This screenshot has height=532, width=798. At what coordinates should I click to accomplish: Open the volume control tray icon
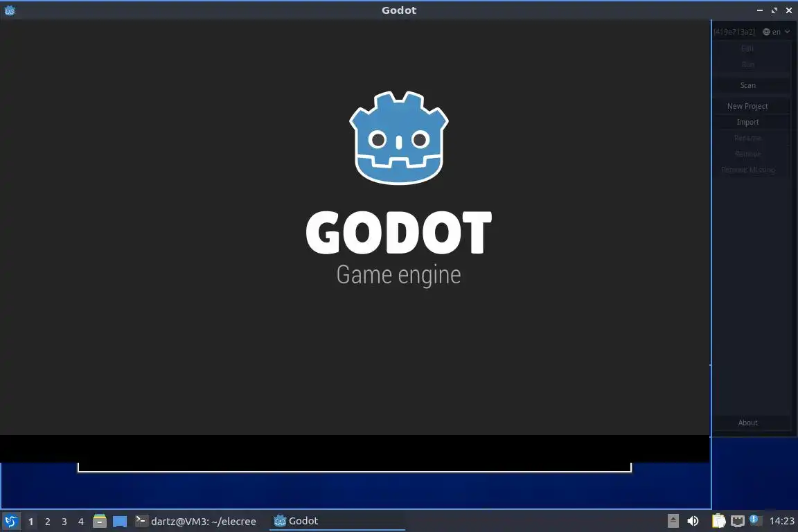coord(693,521)
